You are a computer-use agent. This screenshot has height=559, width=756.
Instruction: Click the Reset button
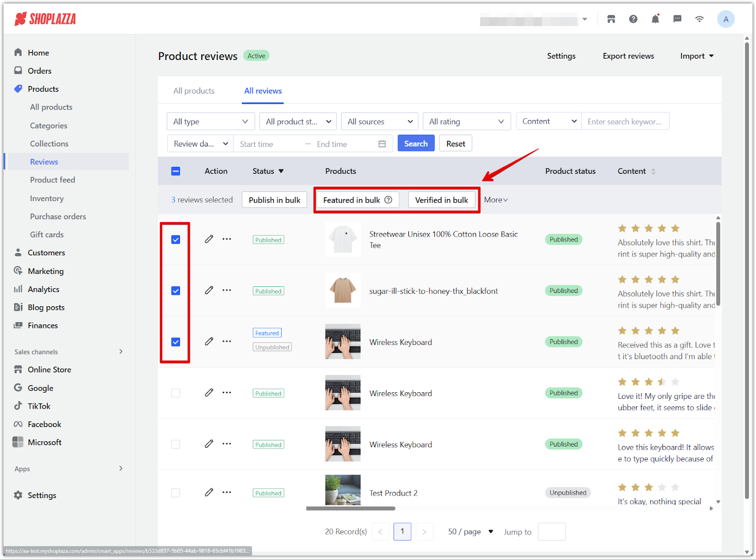455,144
